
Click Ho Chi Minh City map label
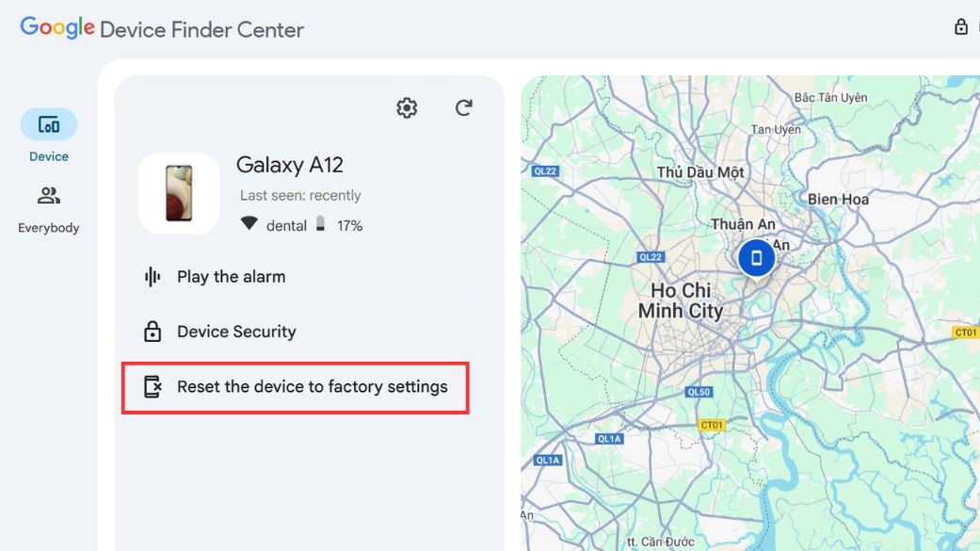pyautogui.click(x=681, y=300)
